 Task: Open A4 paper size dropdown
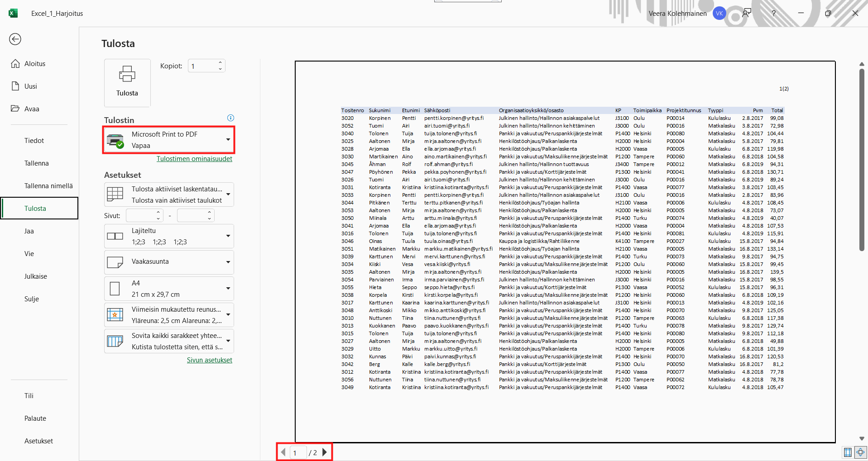coord(169,289)
